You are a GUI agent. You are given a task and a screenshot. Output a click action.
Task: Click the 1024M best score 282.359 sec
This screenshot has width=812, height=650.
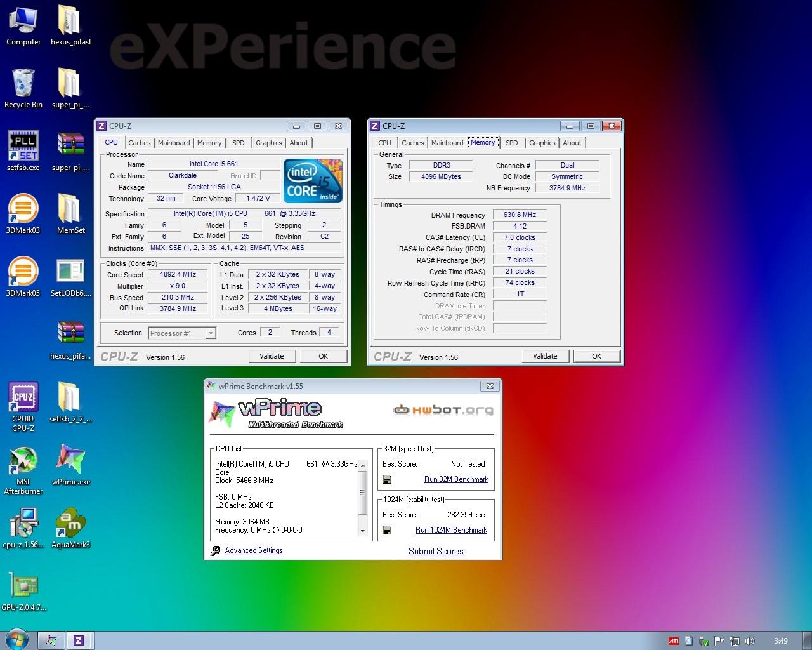click(x=466, y=515)
